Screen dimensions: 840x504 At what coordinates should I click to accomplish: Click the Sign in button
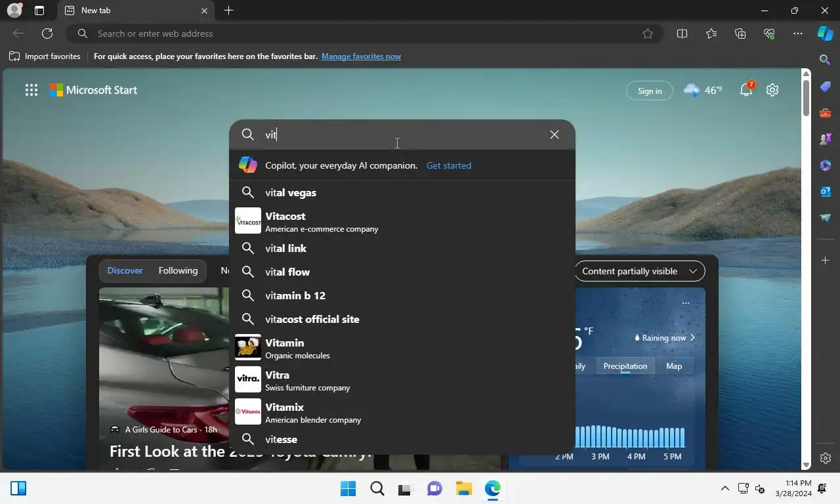[650, 91]
